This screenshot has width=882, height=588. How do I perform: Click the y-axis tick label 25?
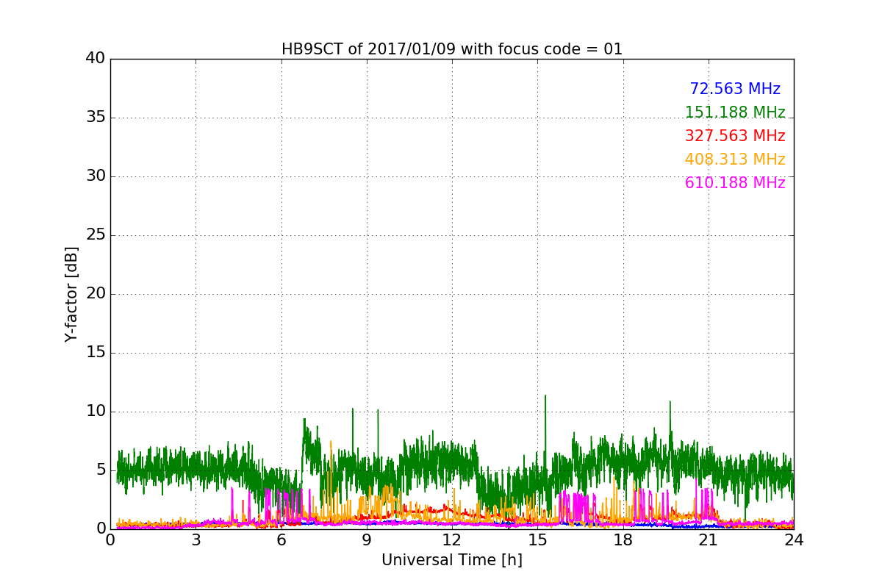96,235
